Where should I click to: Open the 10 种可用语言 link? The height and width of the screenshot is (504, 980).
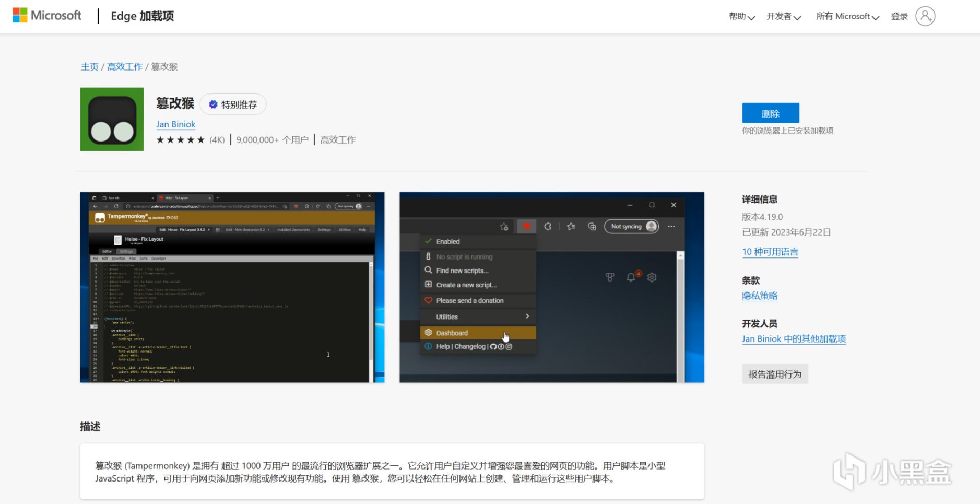click(x=770, y=252)
